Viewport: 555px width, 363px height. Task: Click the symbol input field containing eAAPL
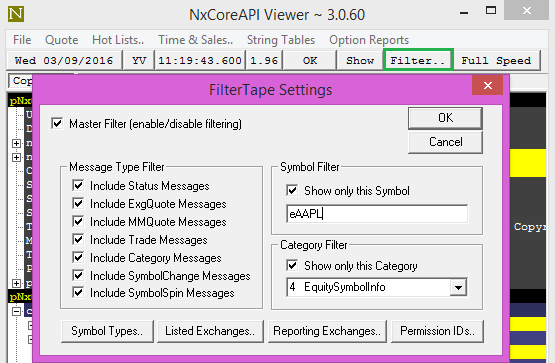377,214
